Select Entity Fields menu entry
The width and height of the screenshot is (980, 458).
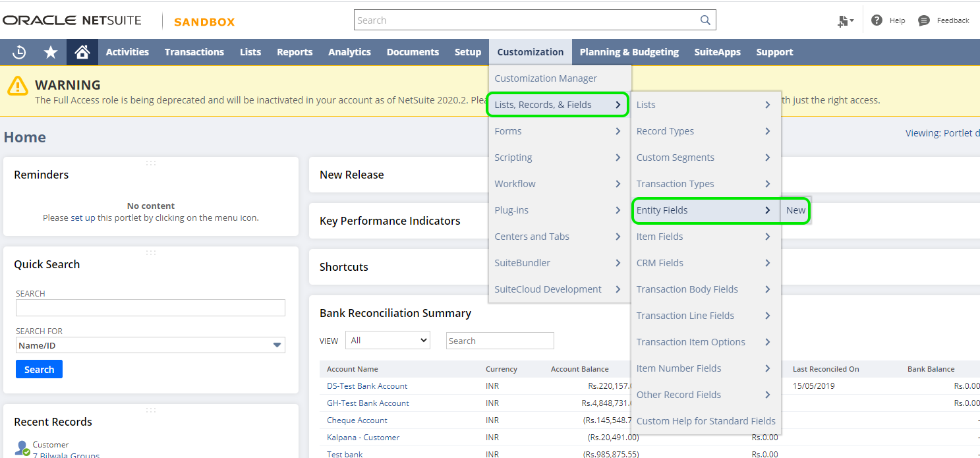pos(706,210)
